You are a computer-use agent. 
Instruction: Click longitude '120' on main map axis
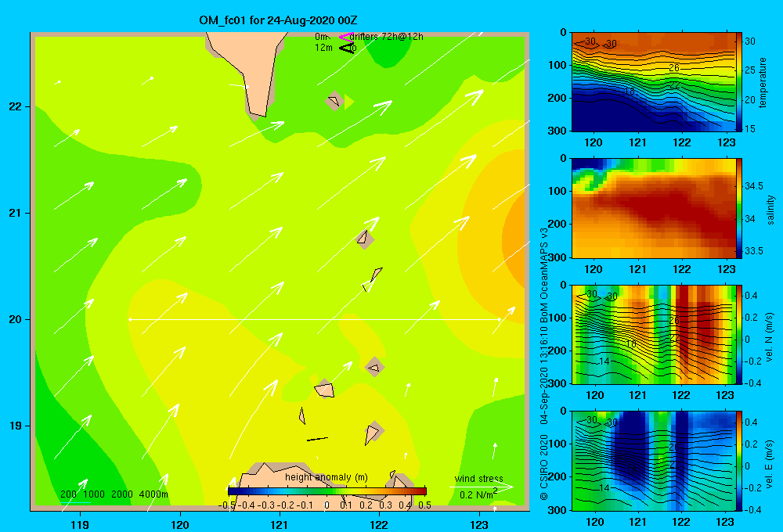point(180,524)
